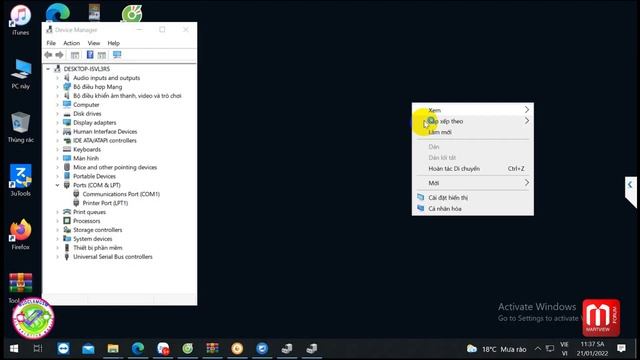The width and height of the screenshot is (640, 360).
Task: Select Printer Port (LPT1) device
Action: pos(100,203)
